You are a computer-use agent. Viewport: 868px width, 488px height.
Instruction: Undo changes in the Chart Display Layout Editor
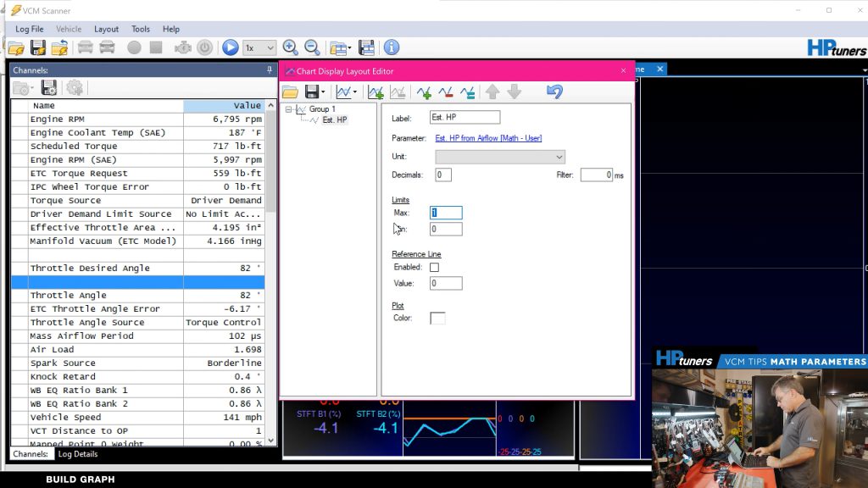554,91
